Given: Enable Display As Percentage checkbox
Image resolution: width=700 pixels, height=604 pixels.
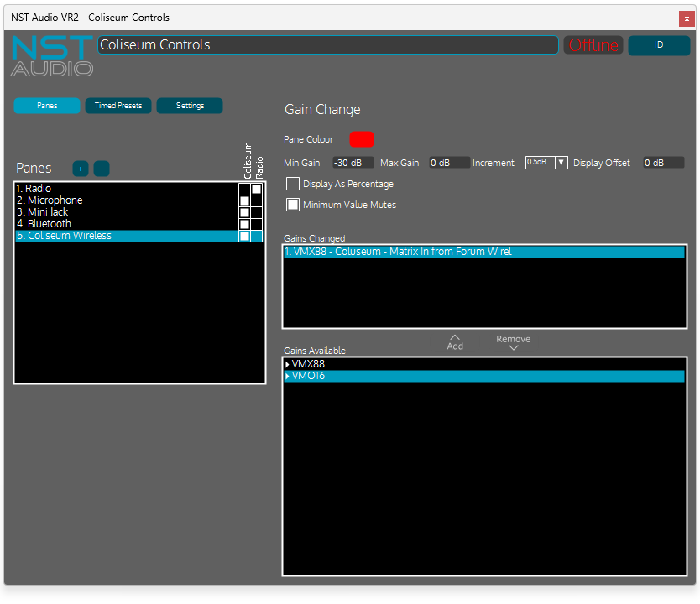Looking at the screenshot, I should coord(293,184).
